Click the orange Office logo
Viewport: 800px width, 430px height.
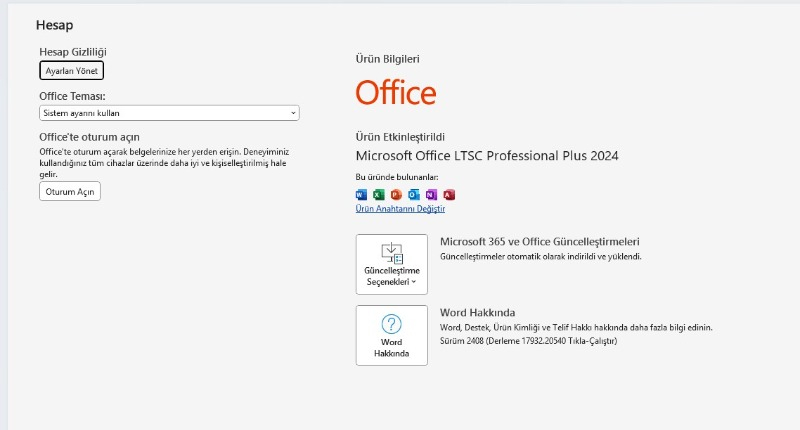click(396, 93)
